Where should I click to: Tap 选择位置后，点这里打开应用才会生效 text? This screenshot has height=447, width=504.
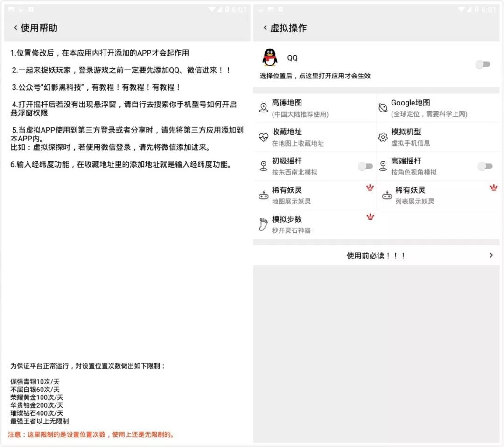(315, 76)
